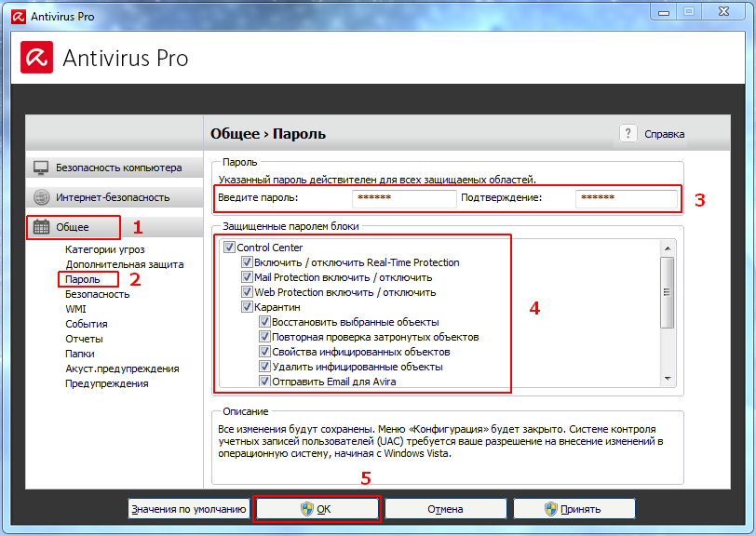Click the Avira logo in the header
756x536 pixels.
[x=36, y=58]
